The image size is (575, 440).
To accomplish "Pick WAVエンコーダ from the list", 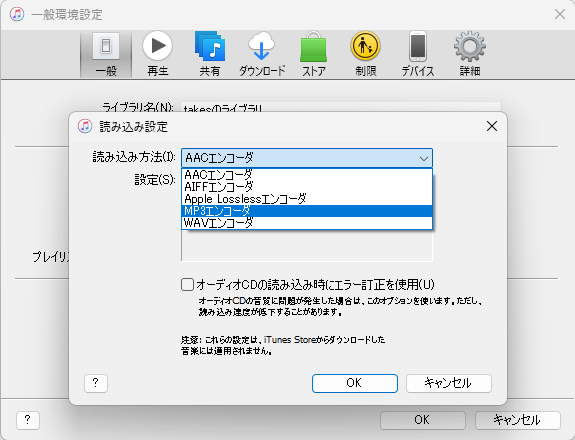I will click(x=307, y=223).
